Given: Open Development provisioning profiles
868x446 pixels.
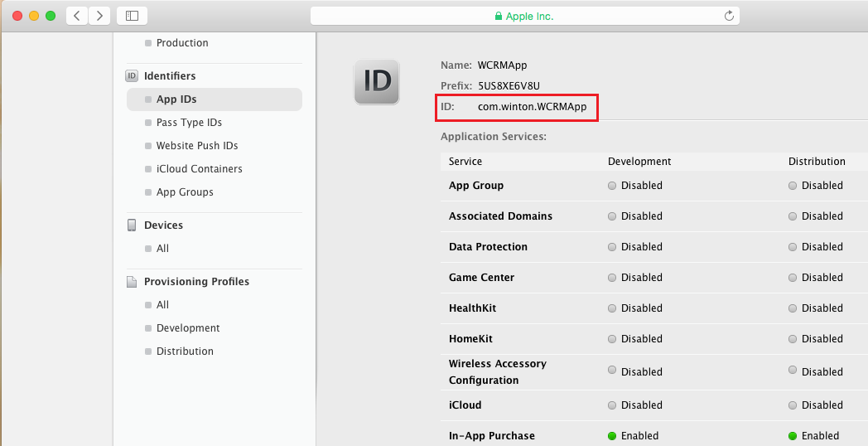Looking at the screenshot, I should (188, 328).
